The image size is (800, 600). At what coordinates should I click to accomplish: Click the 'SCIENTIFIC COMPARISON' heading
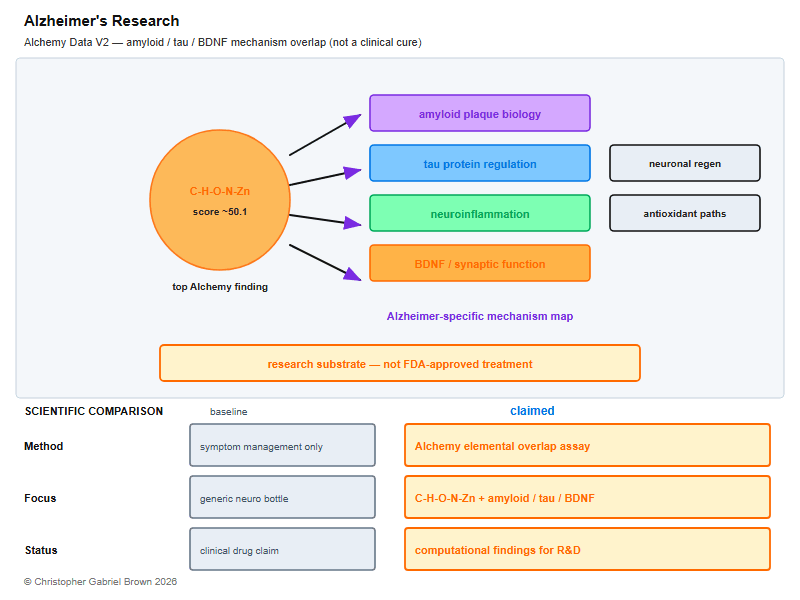tap(94, 411)
